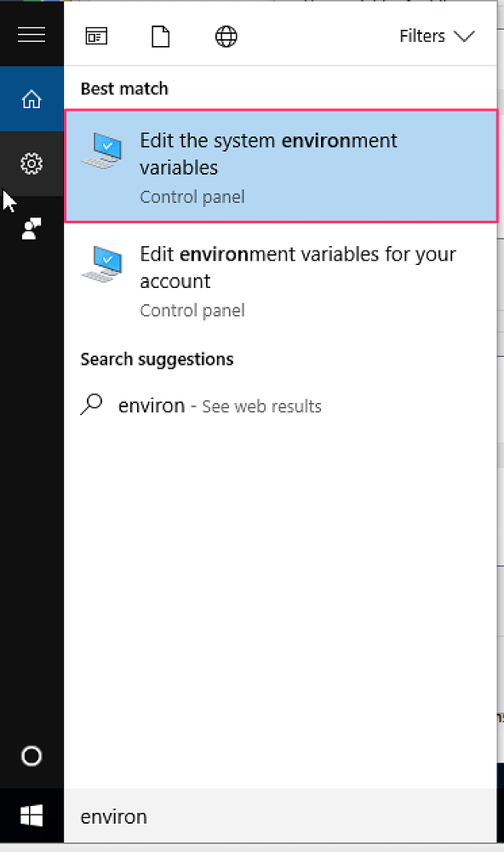
Task: Filter results by Documents icon
Action: 160,37
